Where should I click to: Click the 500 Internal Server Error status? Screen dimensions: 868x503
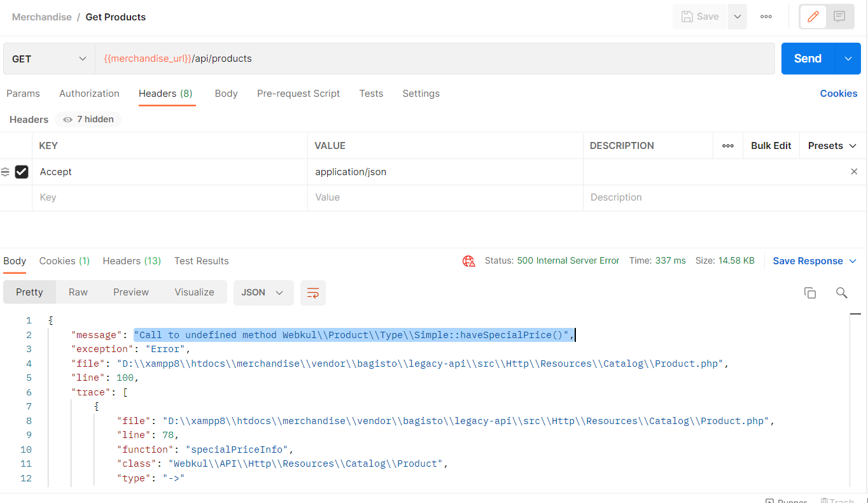point(568,260)
